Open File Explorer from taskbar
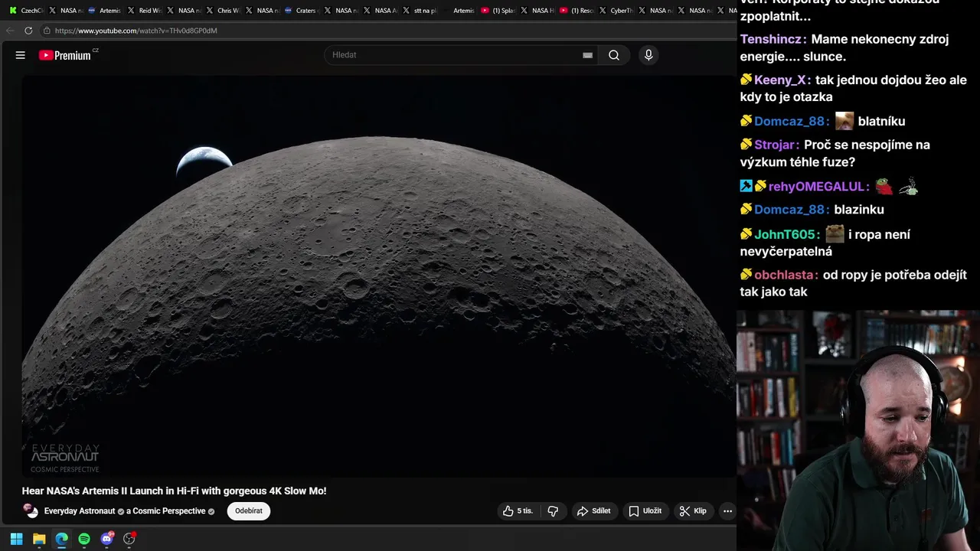Image resolution: width=980 pixels, height=551 pixels. pos(39,539)
